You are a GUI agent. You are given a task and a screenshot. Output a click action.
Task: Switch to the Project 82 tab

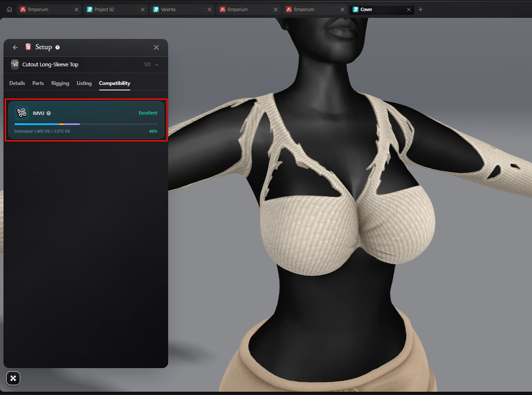(x=116, y=9)
